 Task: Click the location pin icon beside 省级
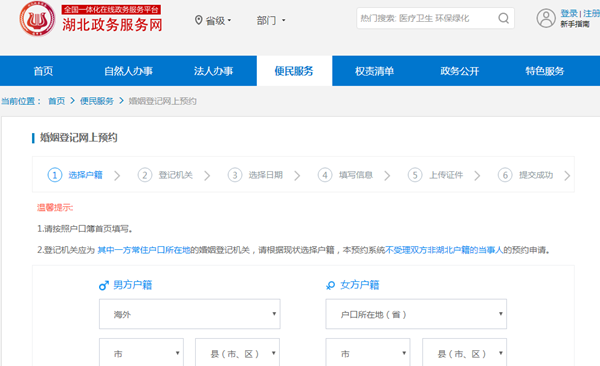coord(198,20)
